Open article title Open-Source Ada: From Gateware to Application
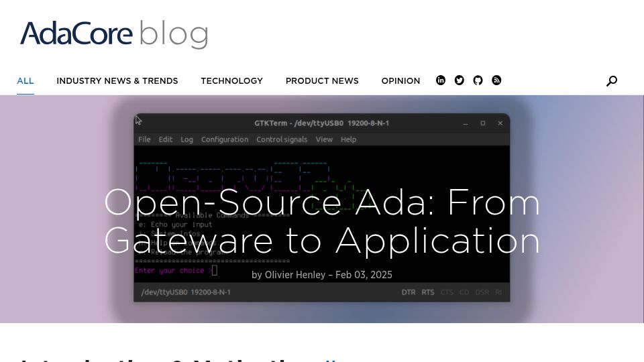Image resolution: width=644 pixels, height=362 pixels. pos(322,221)
